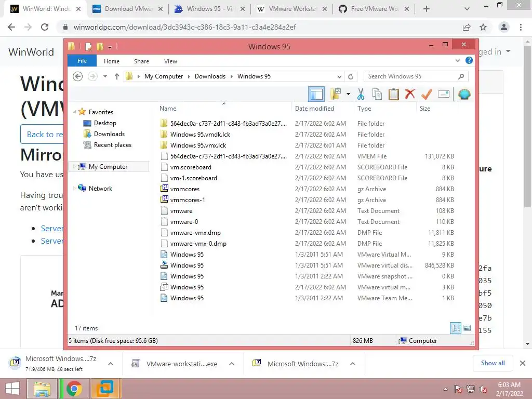Click the preview pane toolbar icon
The width and height of the screenshot is (532, 399).
(316, 94)
